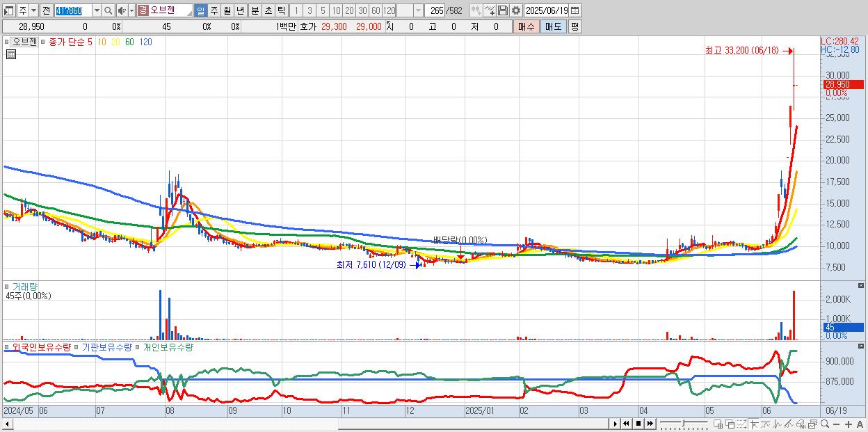The image size is (868, 432).
Task: Select the 120 minute interval button
Action: coord(389,10)
